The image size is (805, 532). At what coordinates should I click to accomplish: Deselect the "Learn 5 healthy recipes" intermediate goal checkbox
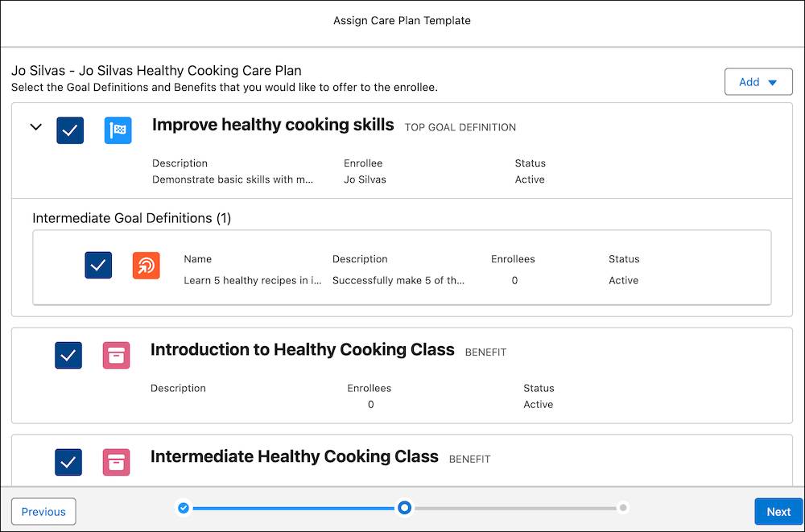coord(98,265)
